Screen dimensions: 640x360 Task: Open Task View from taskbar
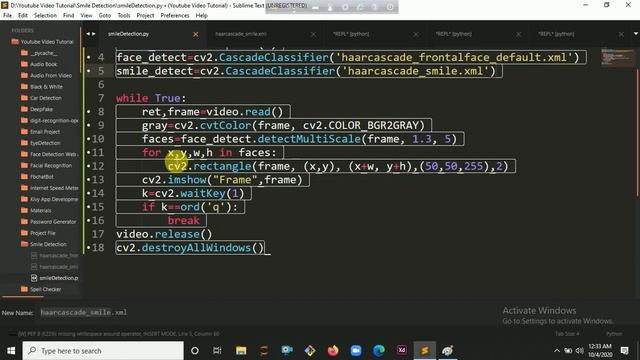[217, 351]
